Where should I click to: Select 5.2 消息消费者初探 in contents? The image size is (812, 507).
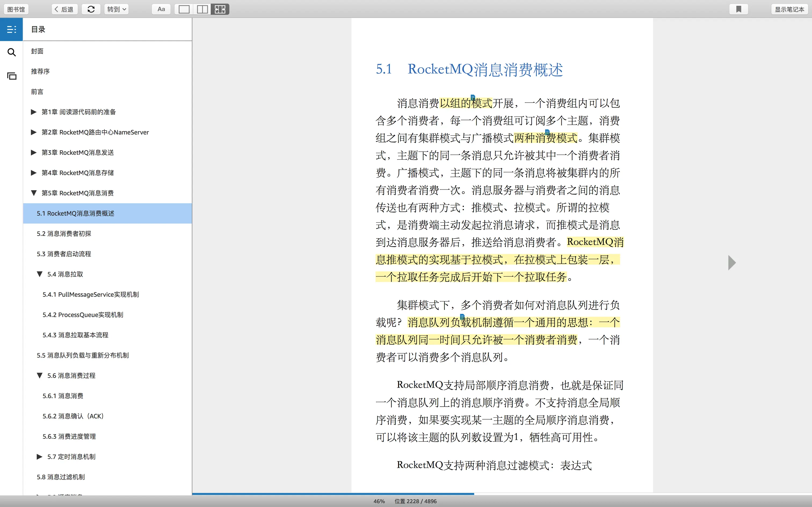pyautogui.click(x=64, y=234)
